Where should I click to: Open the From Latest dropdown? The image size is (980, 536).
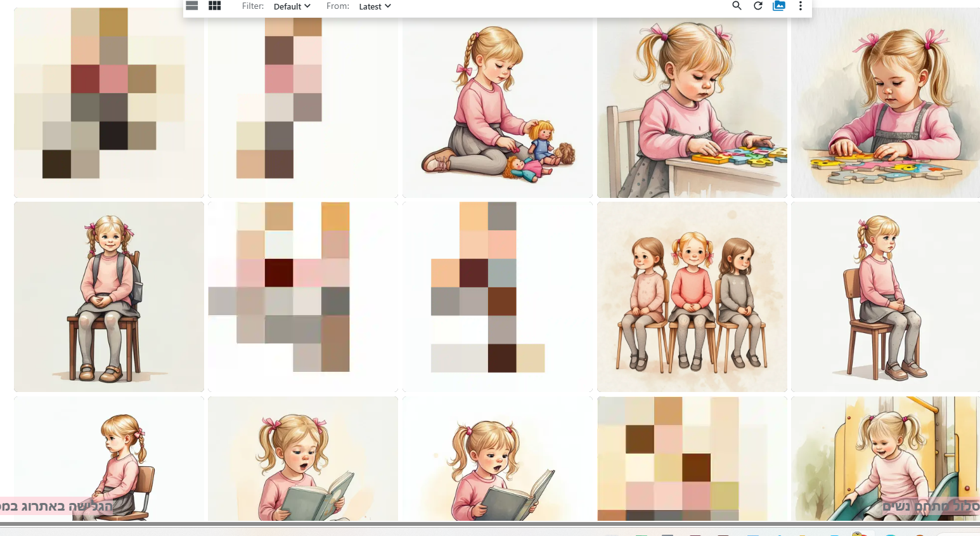coord(375,6)
